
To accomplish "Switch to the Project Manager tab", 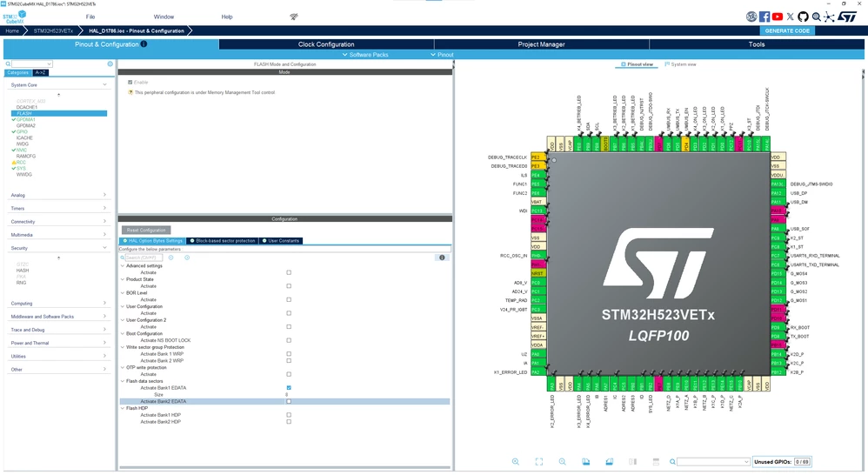I will 541,44.
